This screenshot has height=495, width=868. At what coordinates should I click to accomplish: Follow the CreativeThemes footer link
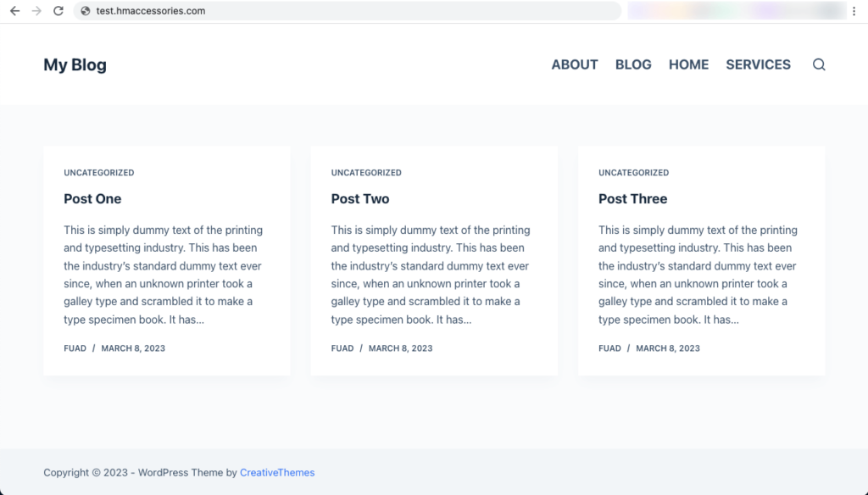[277, 472]
